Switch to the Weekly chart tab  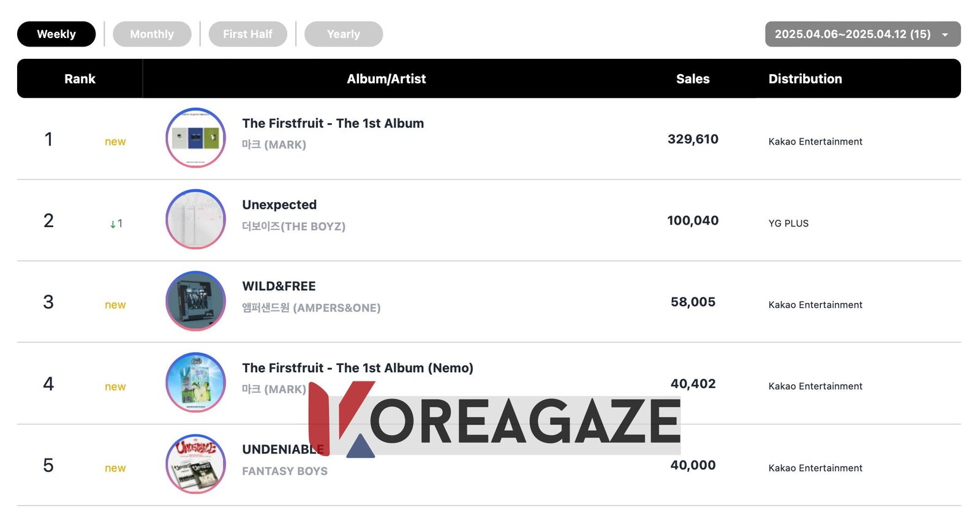56,34
